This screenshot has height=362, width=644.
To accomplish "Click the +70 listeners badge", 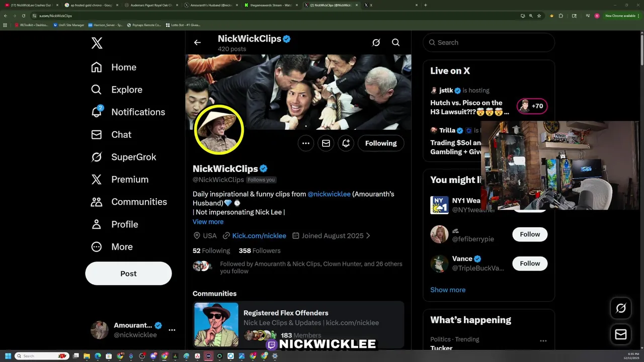I will point(532,106).
